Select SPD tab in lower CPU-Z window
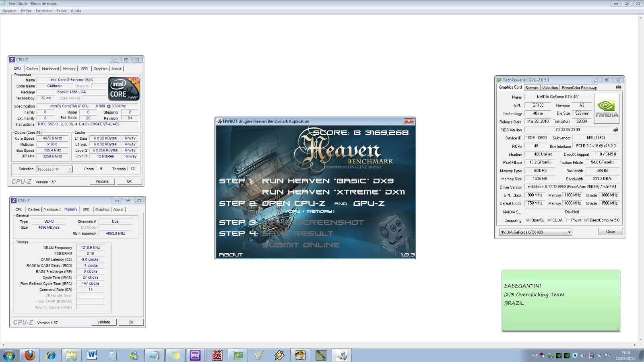Screen dimensions: 644x362 [x=86, y=209]
